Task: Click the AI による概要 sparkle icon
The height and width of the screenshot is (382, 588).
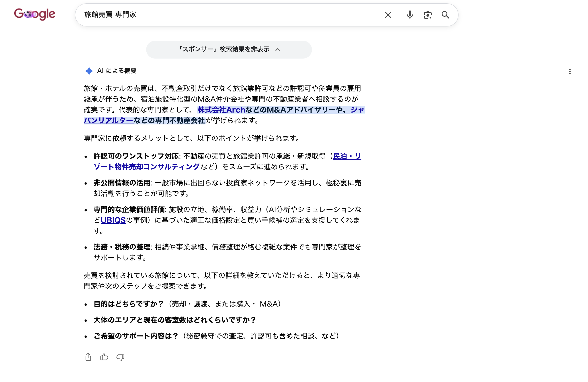Action: click(x=89, y=71)
